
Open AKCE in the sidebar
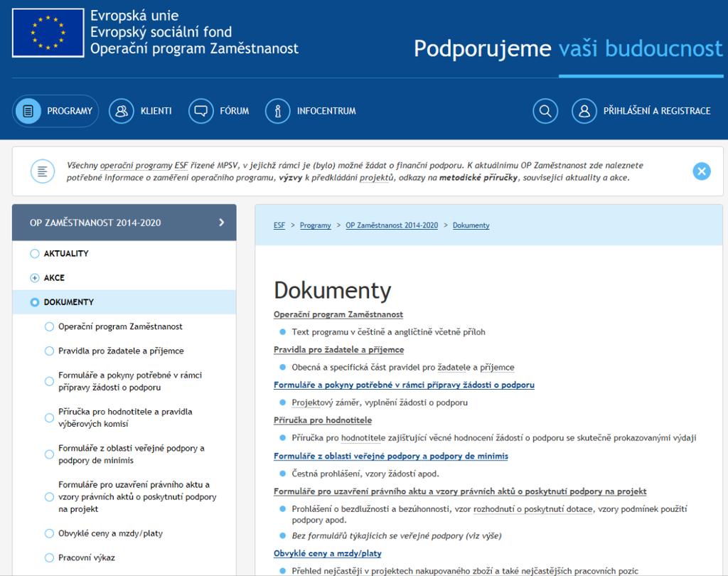54,278
